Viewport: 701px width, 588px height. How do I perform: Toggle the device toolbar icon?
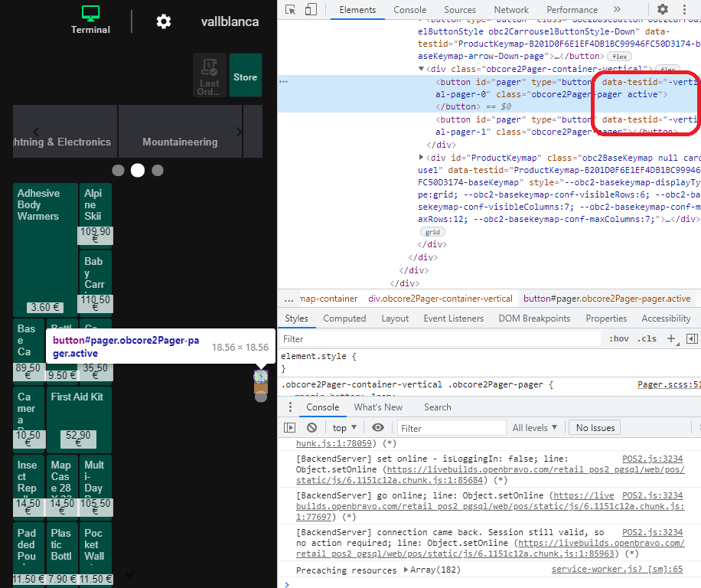(x=311, y=10)
